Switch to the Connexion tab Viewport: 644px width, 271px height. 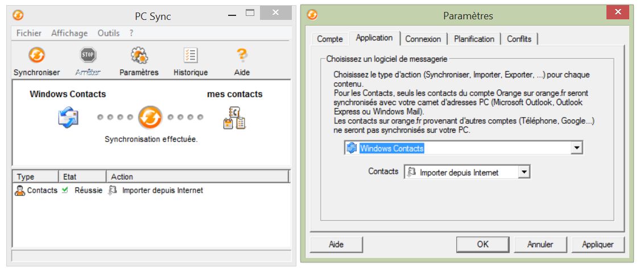[423, 39]
